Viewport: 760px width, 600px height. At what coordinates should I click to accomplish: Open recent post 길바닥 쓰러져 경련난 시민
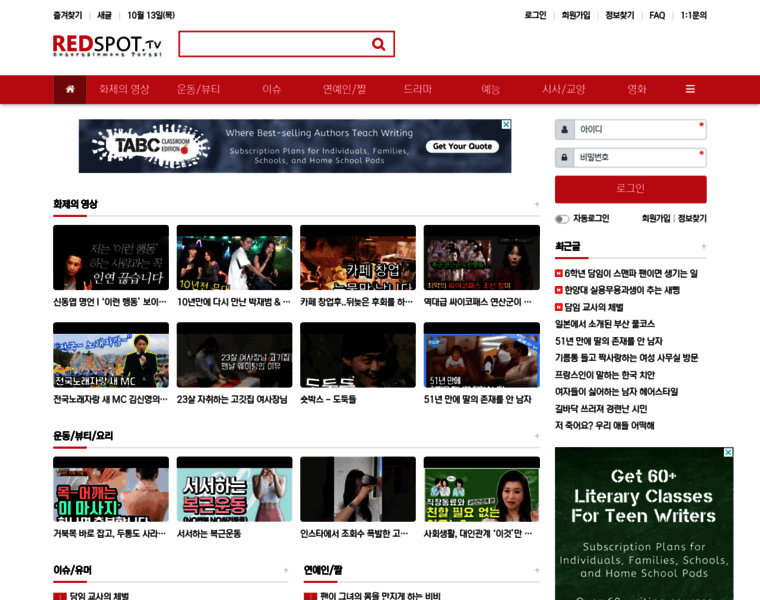click(x=601, y=409)
